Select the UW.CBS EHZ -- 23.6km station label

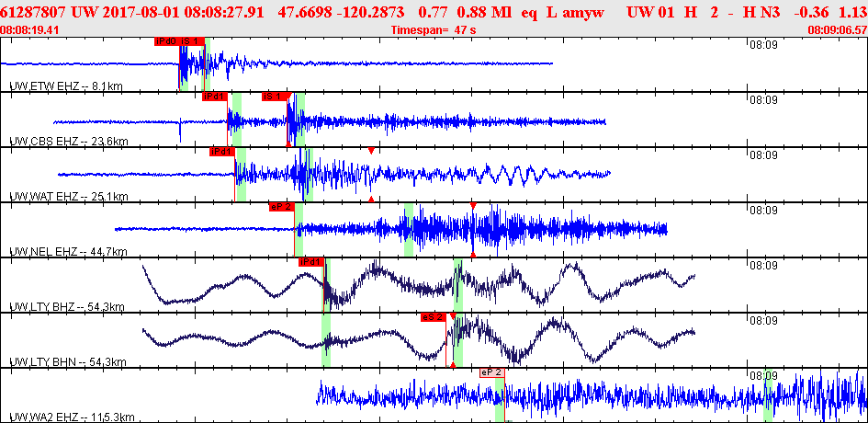point(69,142)
